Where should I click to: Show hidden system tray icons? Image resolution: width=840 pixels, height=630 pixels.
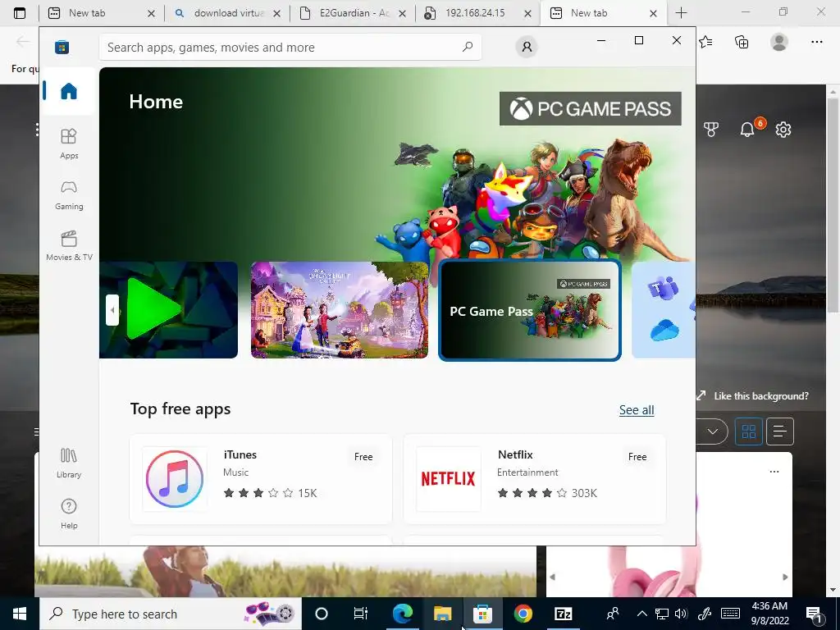point(641,614)
